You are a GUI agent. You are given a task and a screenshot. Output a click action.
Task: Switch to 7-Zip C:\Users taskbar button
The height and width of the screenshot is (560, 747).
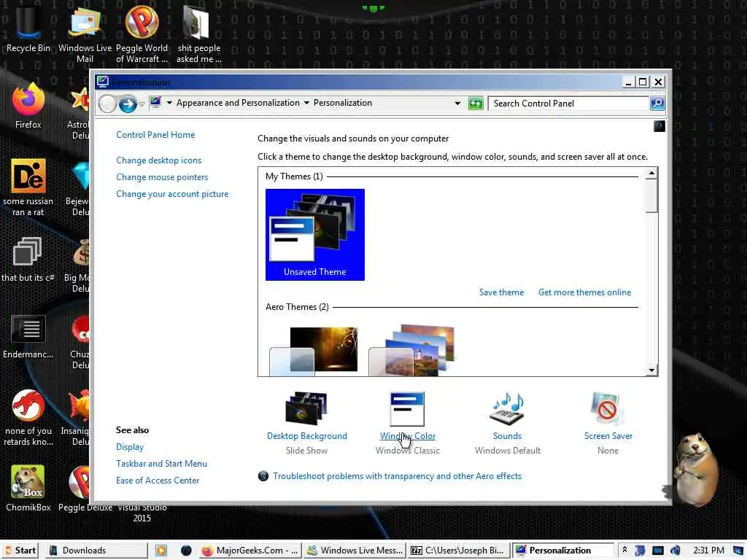(x=459, y=551)
